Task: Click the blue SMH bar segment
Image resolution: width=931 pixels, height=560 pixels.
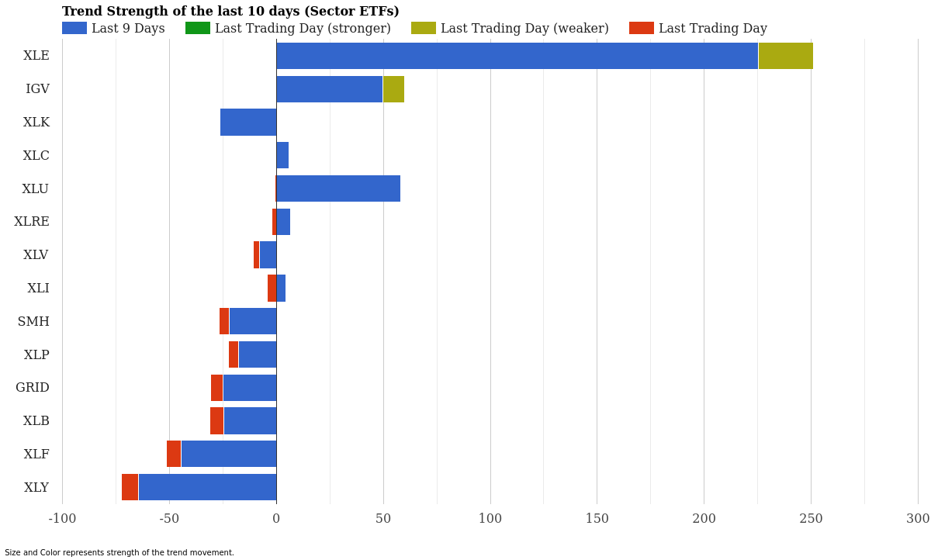Action: [x=253, y=321]
